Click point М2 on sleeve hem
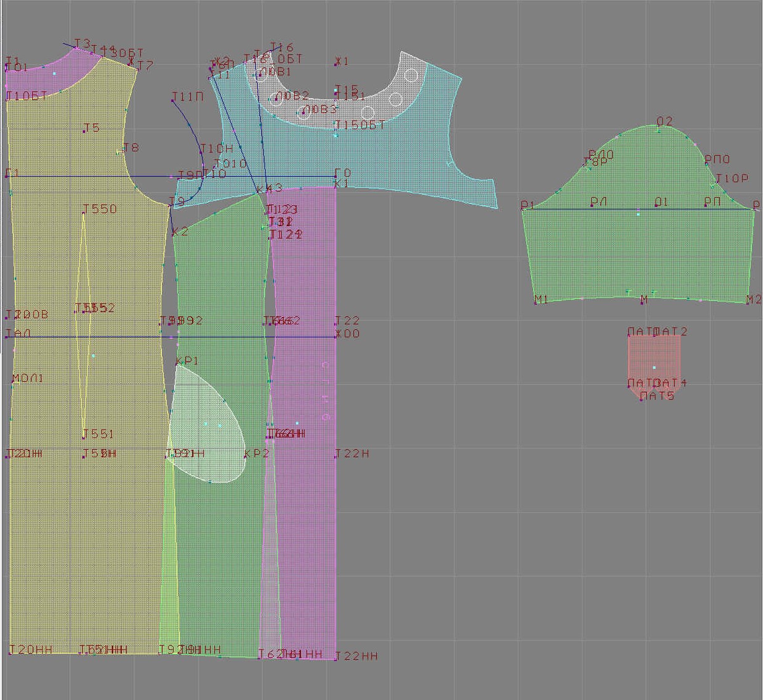Image resolution: width=763 pixels, height=700 pixels. coord(748,303)
